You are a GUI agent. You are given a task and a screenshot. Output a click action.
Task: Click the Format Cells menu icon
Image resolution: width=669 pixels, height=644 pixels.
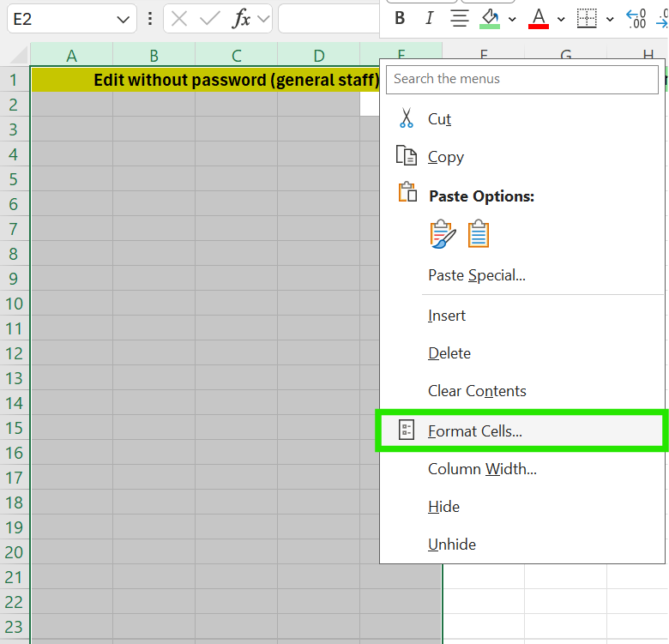(407, 430)
